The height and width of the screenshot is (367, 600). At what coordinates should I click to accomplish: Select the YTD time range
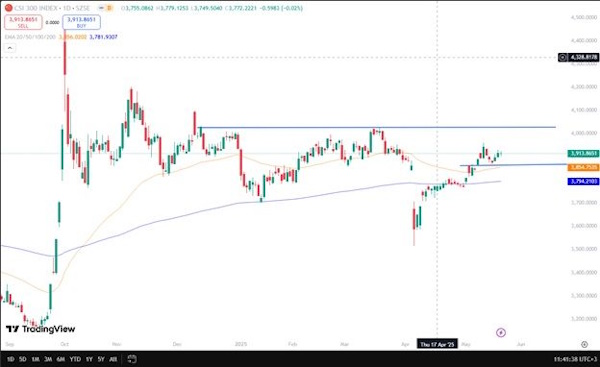pos(75,359)
